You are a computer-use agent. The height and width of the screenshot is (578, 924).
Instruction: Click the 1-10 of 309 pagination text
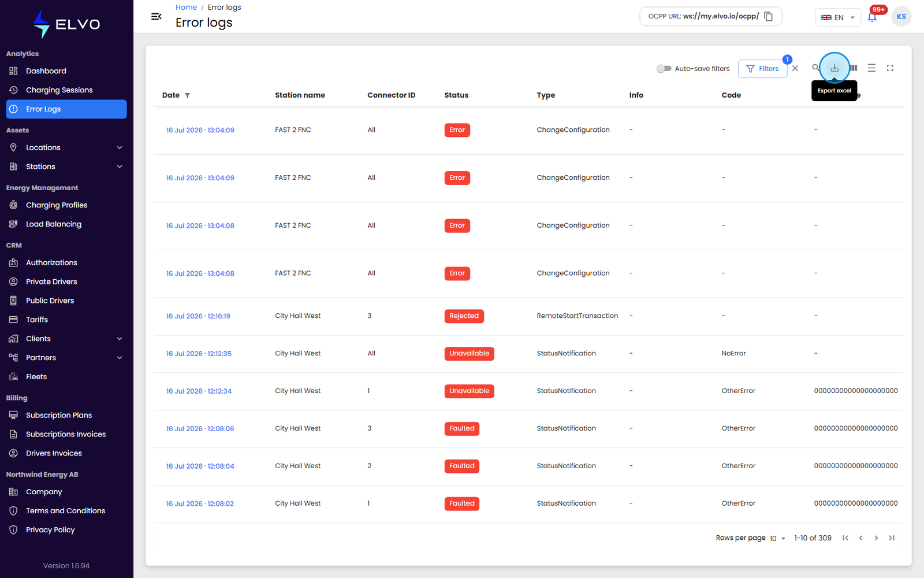(x=813, y=538)
